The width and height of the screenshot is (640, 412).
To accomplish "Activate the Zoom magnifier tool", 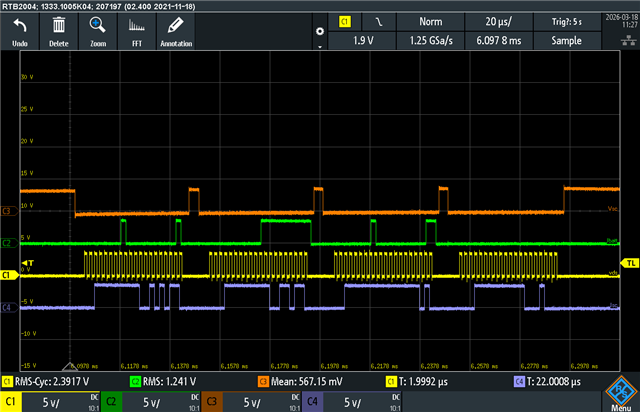I will click(x=98, y=31).
